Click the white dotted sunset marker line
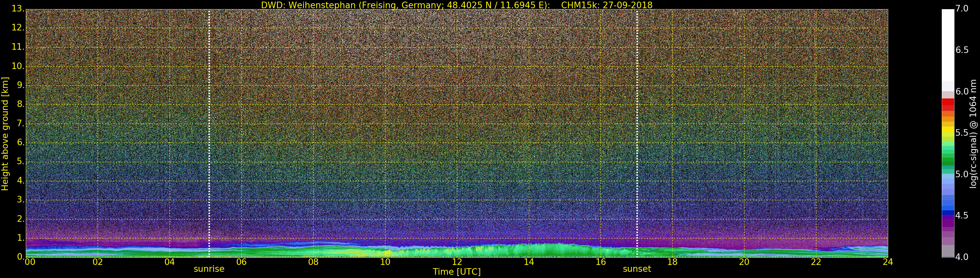This screenshot has width=980, height=278. [x=637, y=133]
